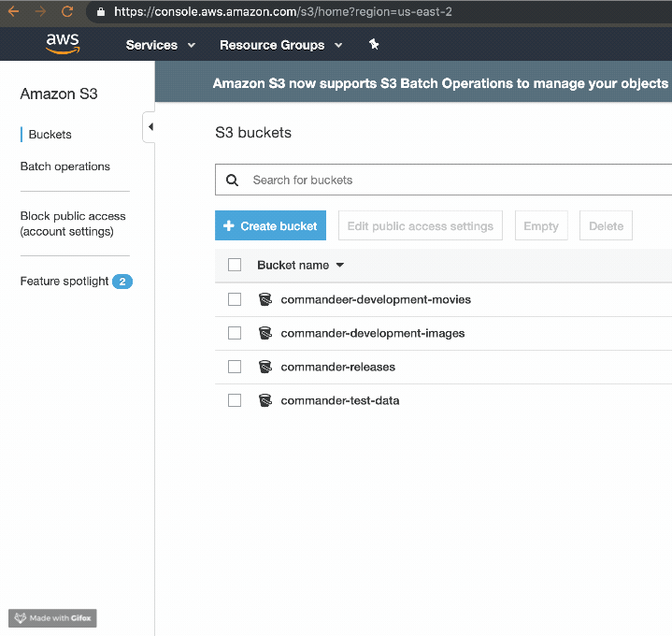Check the commander-development-images checkbox
Screen dimensions: 672x636
(x=235, y=333)
